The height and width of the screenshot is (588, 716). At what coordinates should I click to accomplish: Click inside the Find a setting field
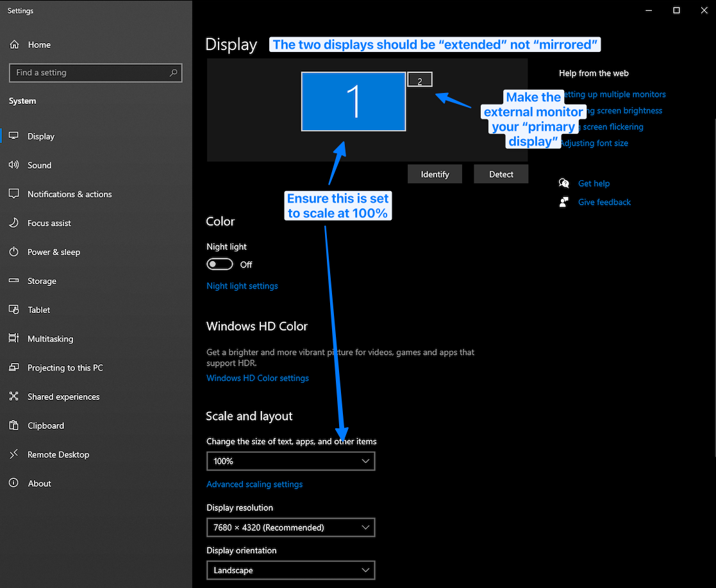(90, 73)
